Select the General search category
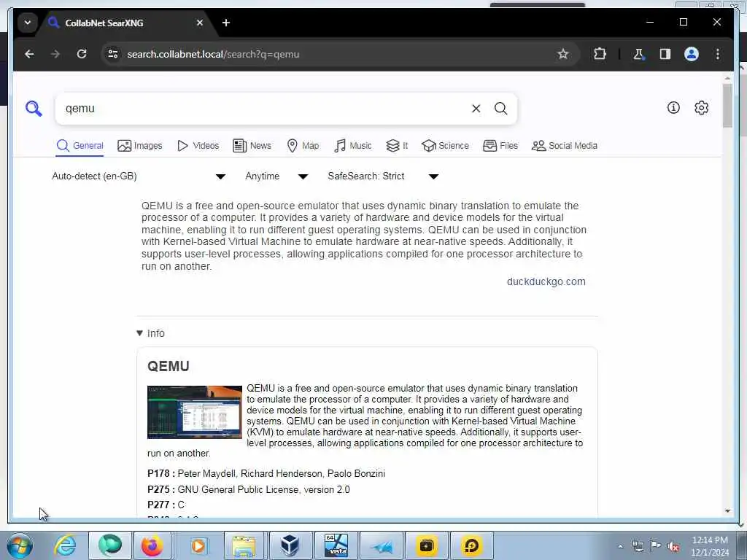 click(x=80, y=146)
